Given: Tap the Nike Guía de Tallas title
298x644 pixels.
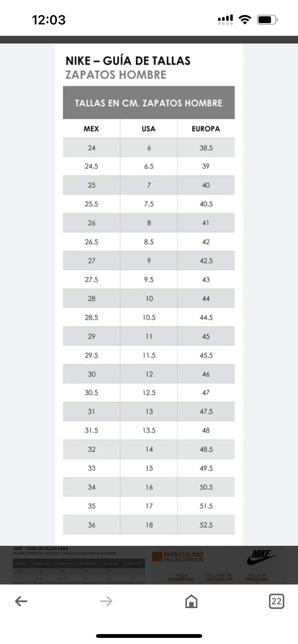Looking at the screenshot, I should pos(128,61).
